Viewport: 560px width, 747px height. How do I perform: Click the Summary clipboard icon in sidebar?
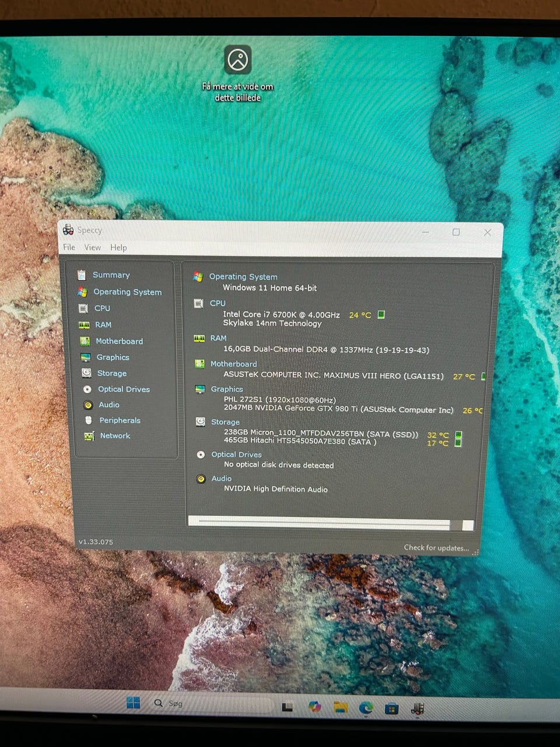pos(82,275)
